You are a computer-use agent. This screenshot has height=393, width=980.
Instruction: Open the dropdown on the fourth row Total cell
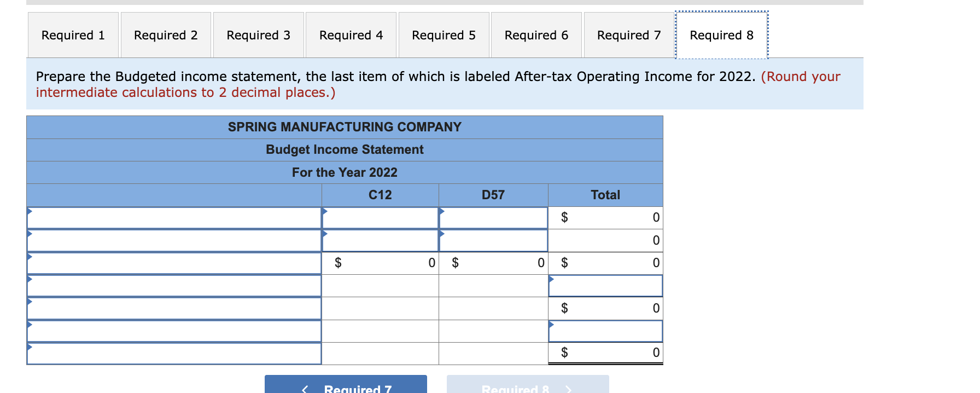[605, 285]
